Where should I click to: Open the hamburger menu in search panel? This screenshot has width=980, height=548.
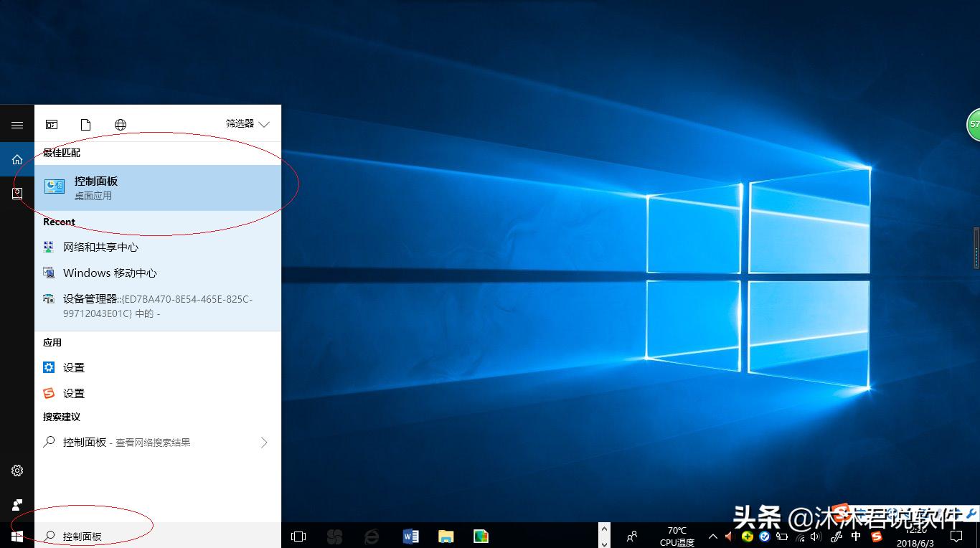(x=17, y=123)
